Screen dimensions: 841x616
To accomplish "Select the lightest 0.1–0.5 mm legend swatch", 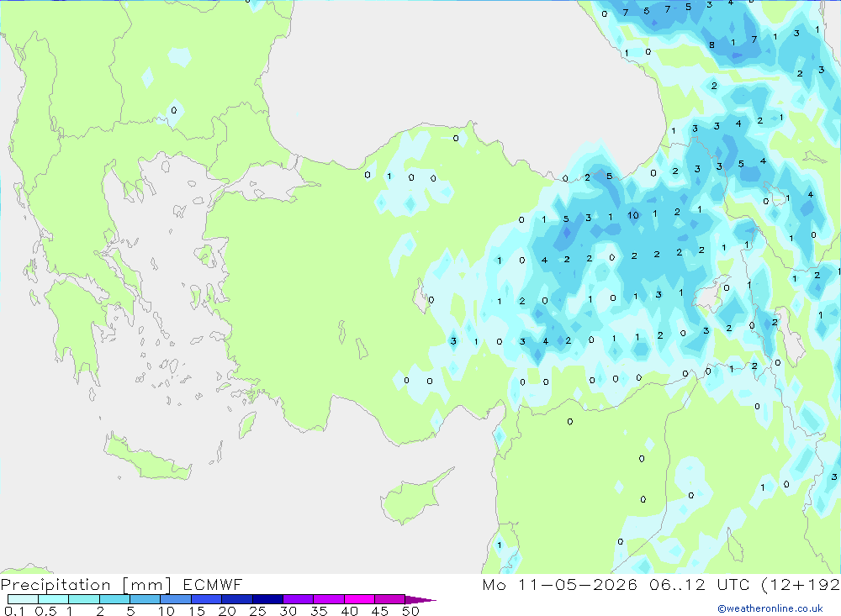I will pos(23,599).
